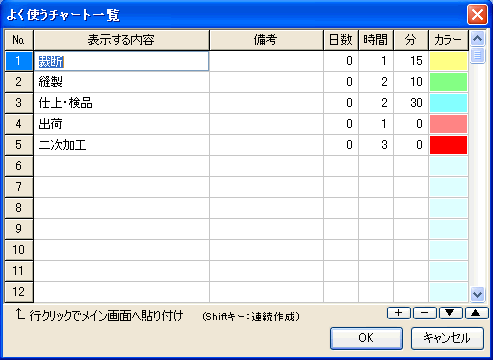Click the color cell of row 12

(448, 292)
